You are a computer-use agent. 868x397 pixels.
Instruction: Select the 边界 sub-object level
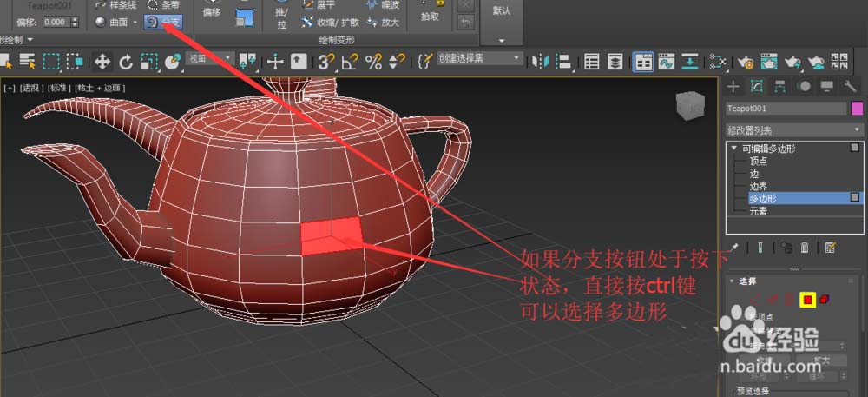[x=758, y=186]
